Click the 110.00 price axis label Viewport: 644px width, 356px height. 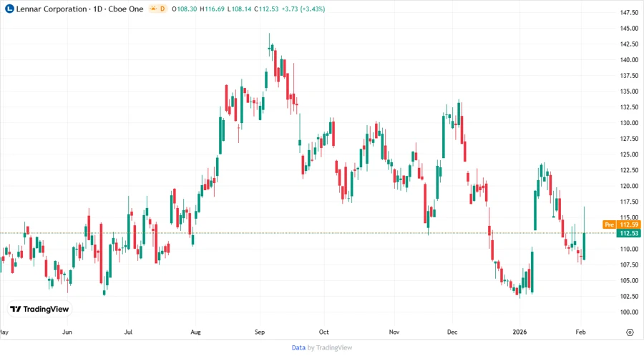(629, 249)
